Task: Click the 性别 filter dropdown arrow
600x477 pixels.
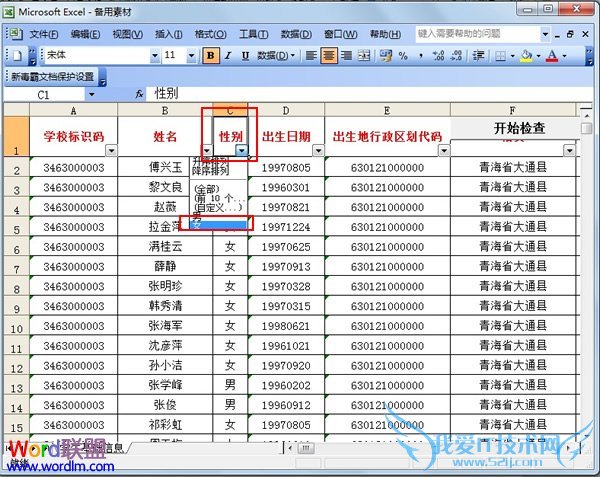Action: tap(241, 150)
